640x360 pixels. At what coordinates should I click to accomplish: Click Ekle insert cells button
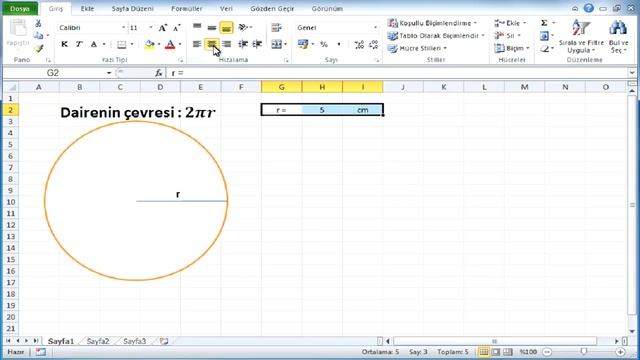(510, 23)
